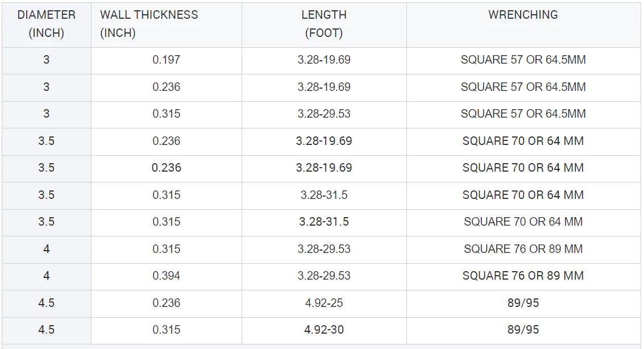Select the WRENCHING column header
This screenshot has width=644, height=349.
click(523, 15)
